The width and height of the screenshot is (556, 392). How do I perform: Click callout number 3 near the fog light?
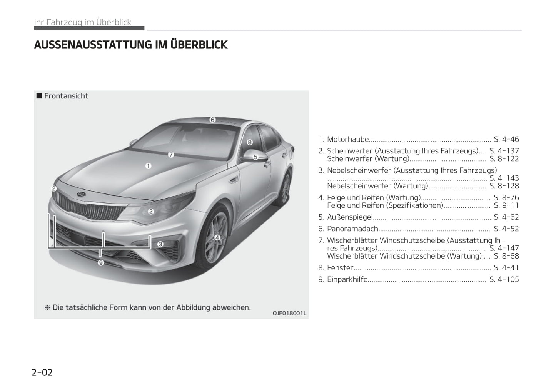click(x=160, y=244)
